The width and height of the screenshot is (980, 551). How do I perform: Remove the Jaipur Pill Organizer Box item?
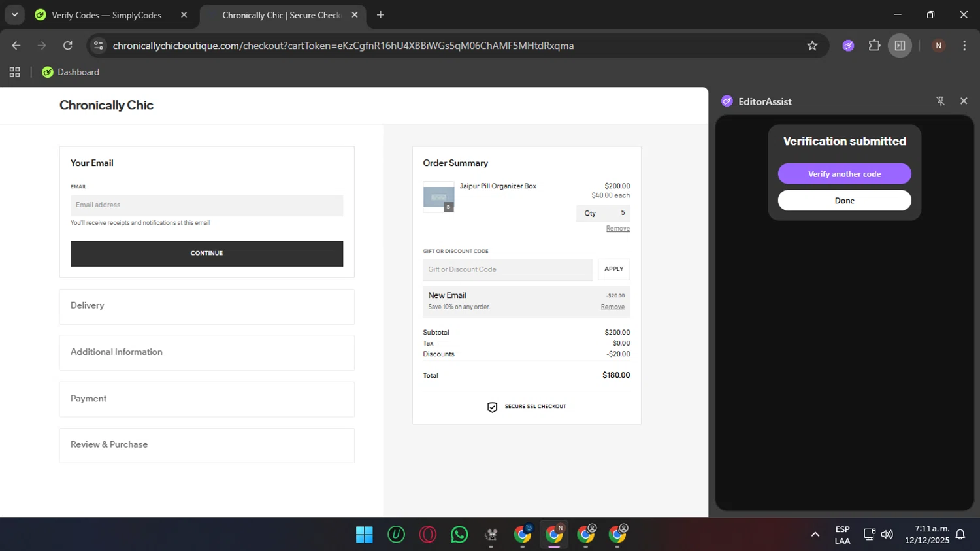click(x=617, y=229)
